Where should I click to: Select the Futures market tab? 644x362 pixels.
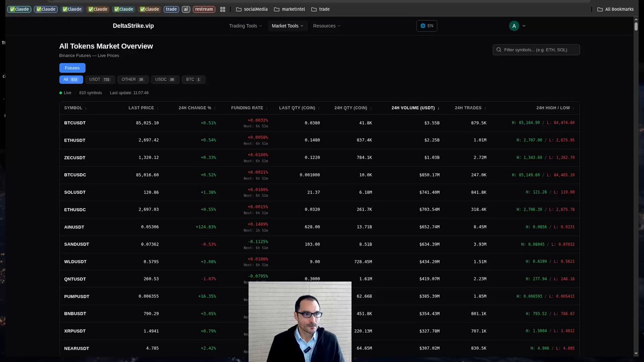[x=72, y=68]
